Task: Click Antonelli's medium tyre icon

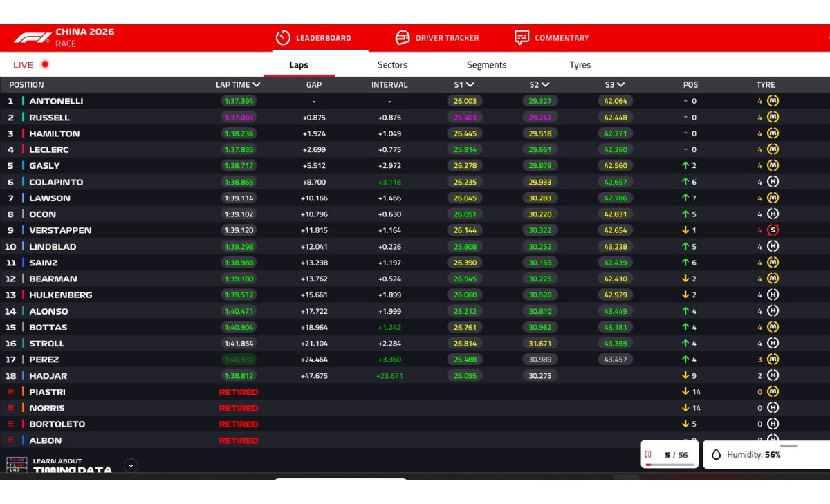Action: [773, 101]
